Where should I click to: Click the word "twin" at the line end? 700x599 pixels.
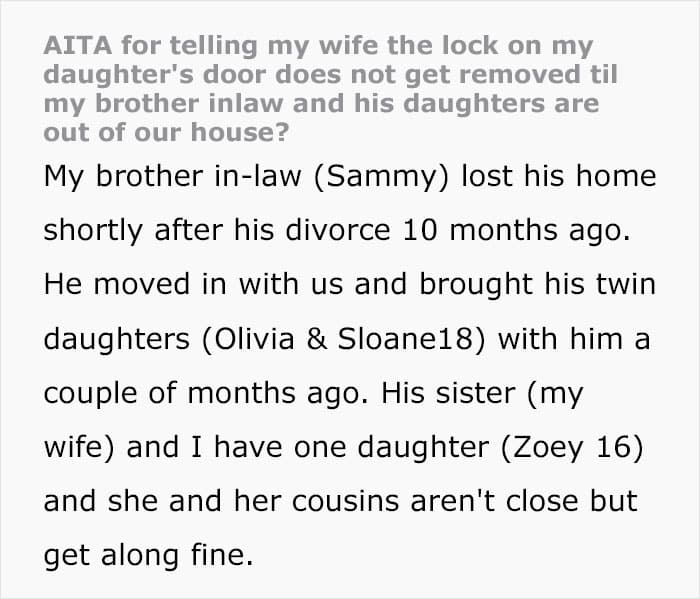(x=626, y=284)
